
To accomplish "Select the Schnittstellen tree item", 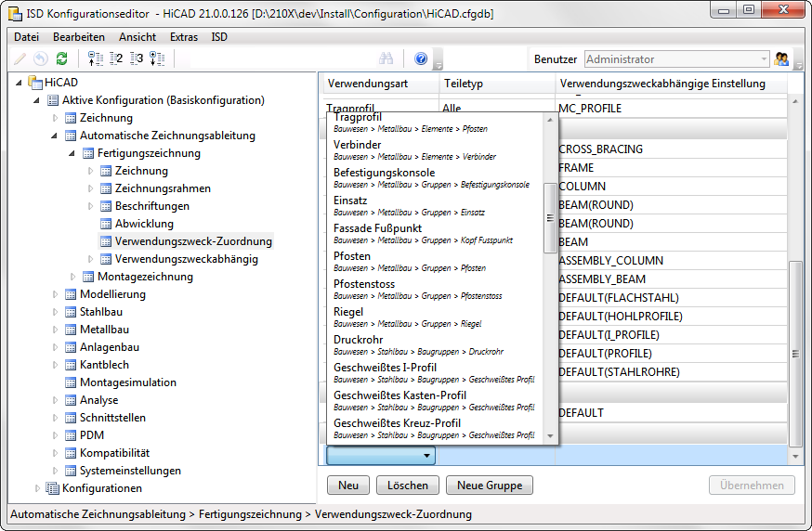I will point(112,418).
